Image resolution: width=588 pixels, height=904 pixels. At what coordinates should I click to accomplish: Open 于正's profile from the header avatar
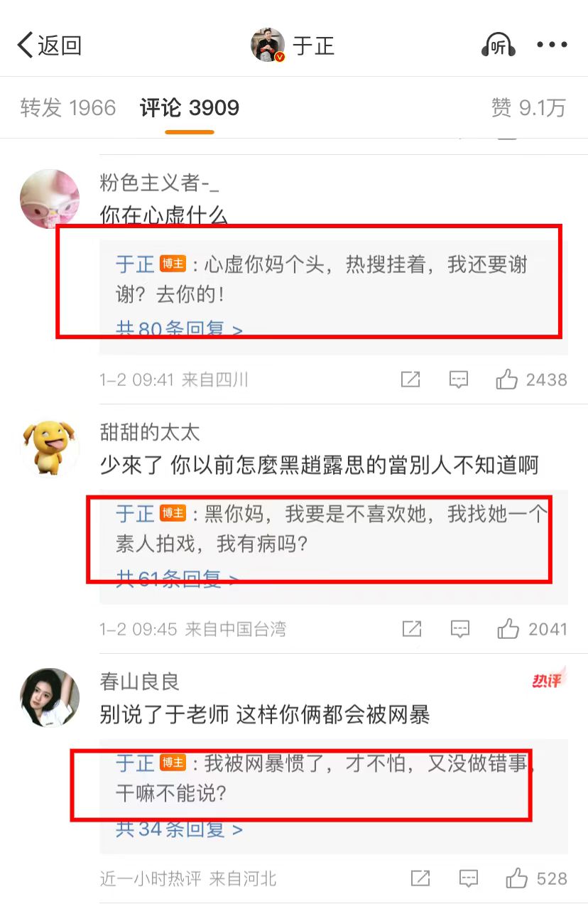pos(268,45)
